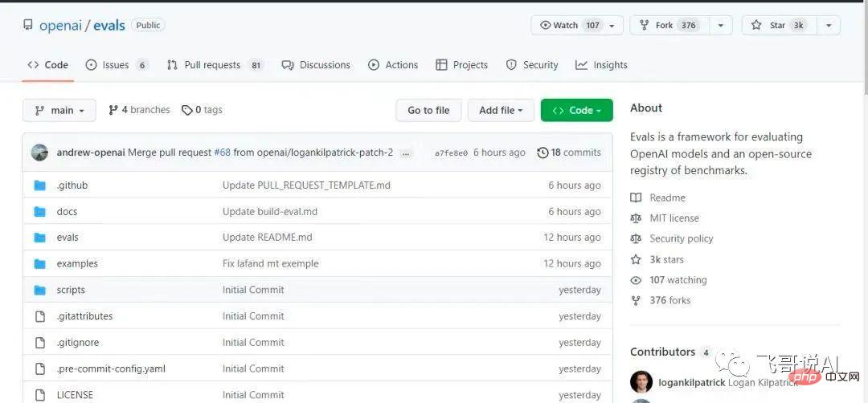This screenshot has width=868, height=403.
Task: Open the Insights tab
Action: click(601, 65)
